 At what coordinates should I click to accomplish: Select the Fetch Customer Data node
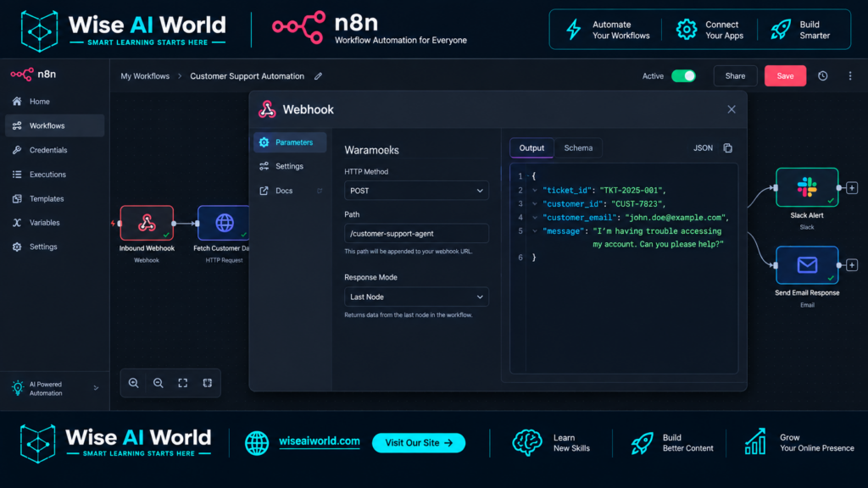[224, 223]
